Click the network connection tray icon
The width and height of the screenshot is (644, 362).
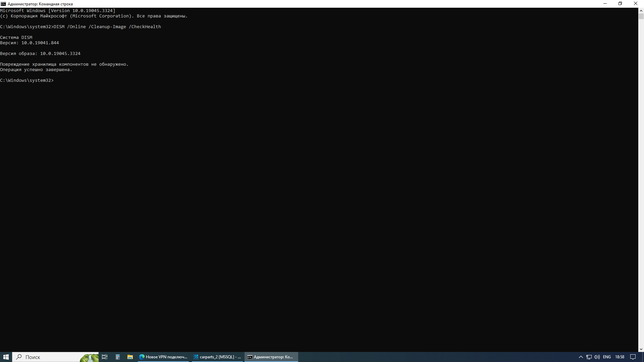(x=589, y=357)
